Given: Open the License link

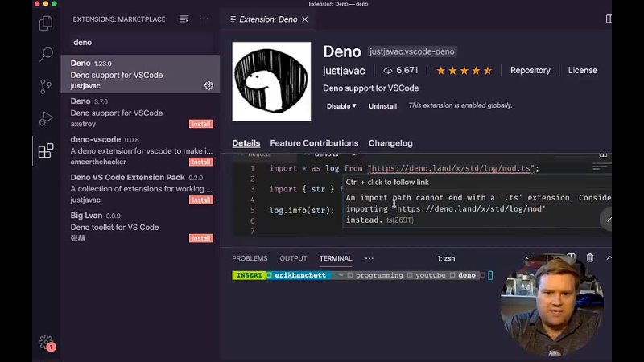Looking at the screenshot, I should coord(582,71).
